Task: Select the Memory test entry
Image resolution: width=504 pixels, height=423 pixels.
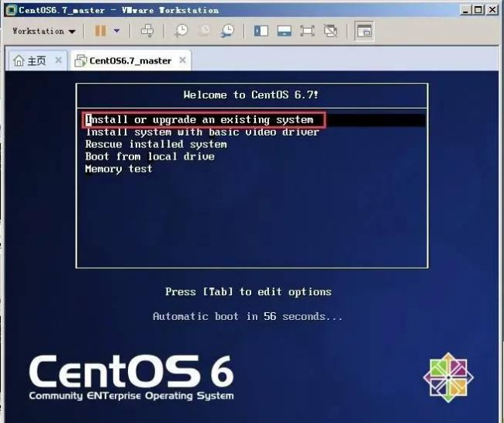Action: [x=119, y=169]
